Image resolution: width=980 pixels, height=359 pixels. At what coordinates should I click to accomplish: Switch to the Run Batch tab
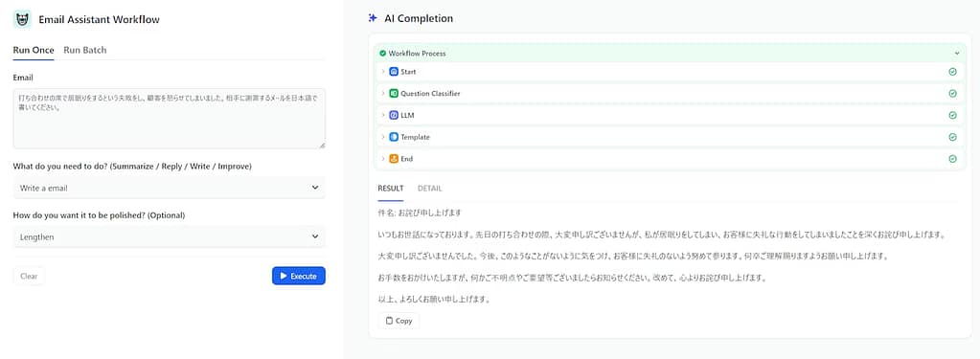[x=85, y=50]
